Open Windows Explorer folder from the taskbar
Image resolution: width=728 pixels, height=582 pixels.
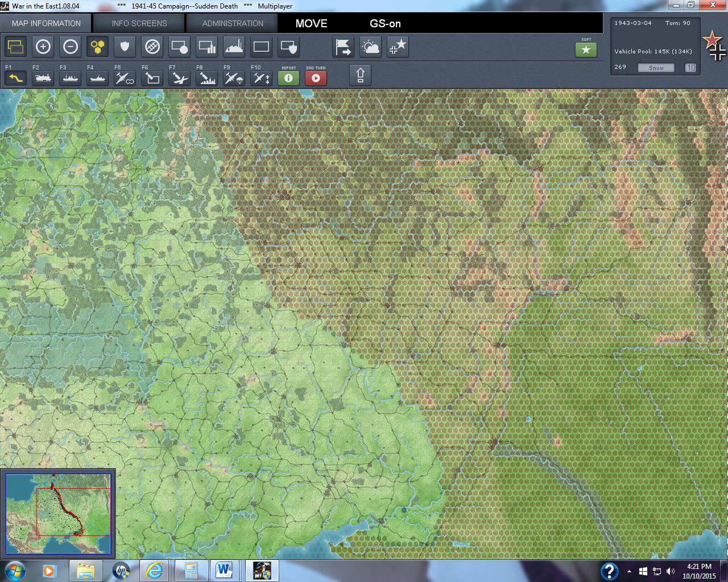[x=86, y=570]
